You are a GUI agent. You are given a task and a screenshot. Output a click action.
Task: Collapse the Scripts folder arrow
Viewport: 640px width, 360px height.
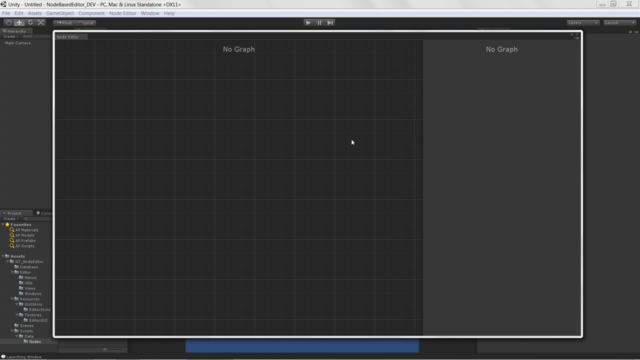tap(12, 331)
